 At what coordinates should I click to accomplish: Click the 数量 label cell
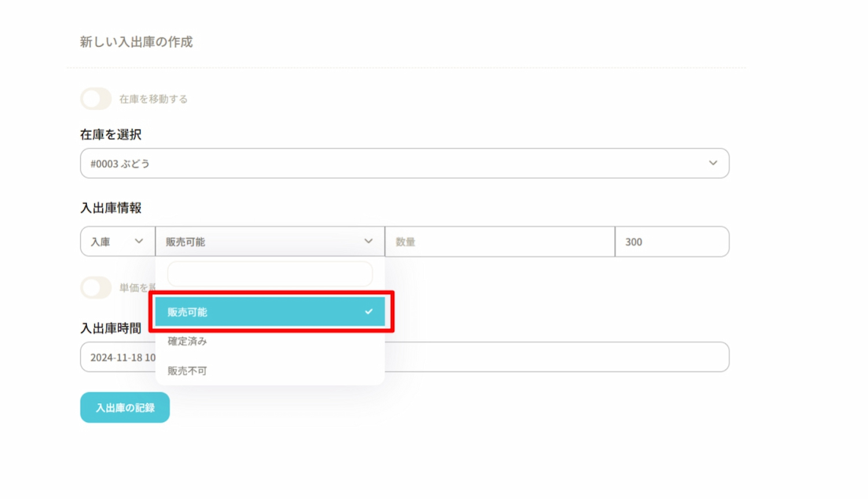point(499,242)
